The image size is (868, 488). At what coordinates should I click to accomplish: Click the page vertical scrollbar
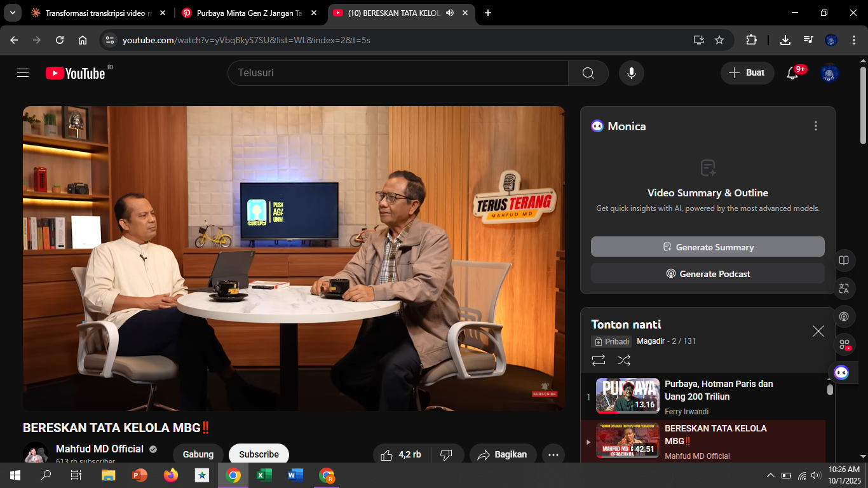click(x=863, y=105)
